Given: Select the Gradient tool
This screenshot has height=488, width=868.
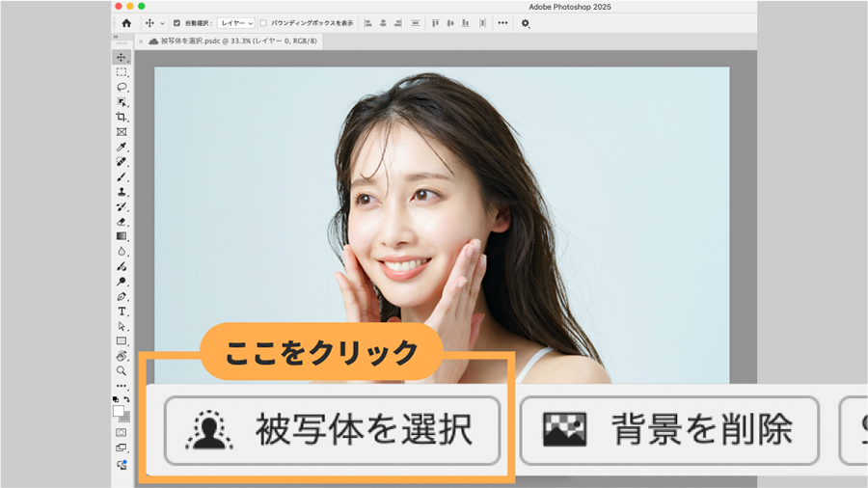Looking at the screenshot, I should [x=122, y=236].
